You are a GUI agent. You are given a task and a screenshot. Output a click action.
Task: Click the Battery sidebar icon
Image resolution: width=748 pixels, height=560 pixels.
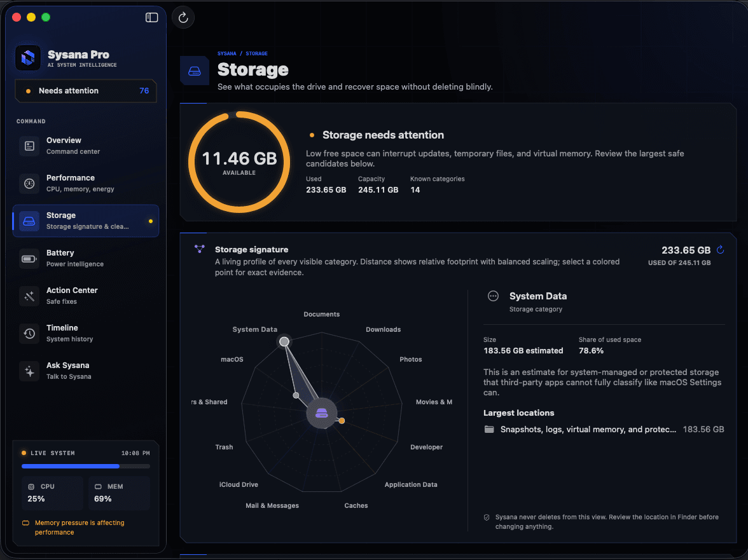pos(29,259)
